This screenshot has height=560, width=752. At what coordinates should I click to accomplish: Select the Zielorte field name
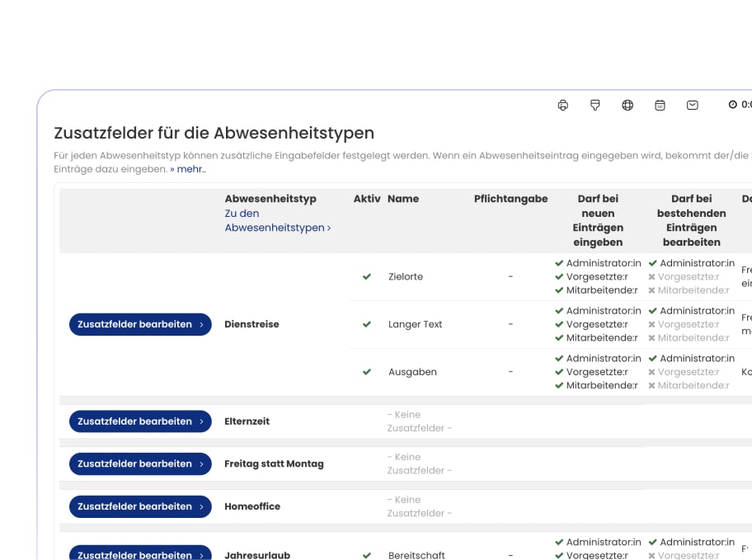(406, 277)
